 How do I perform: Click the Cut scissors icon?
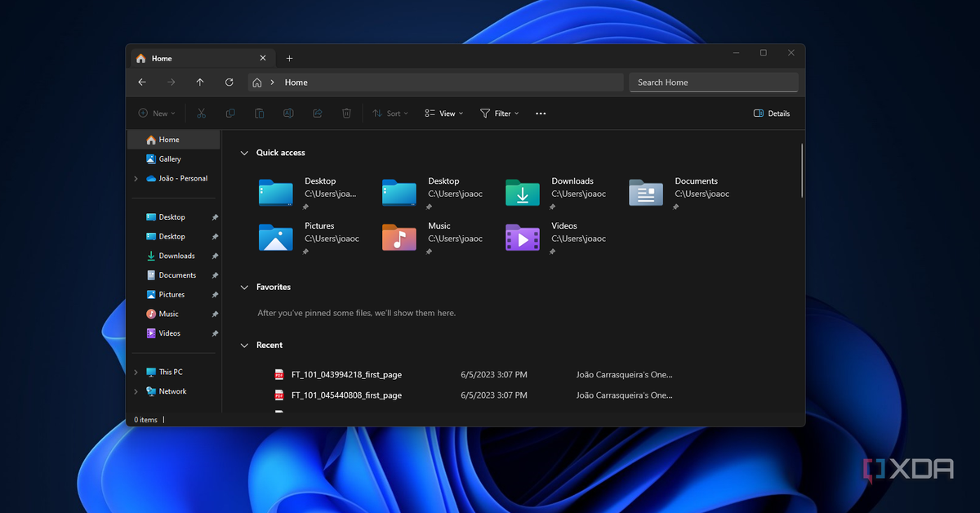coord(201,114)
